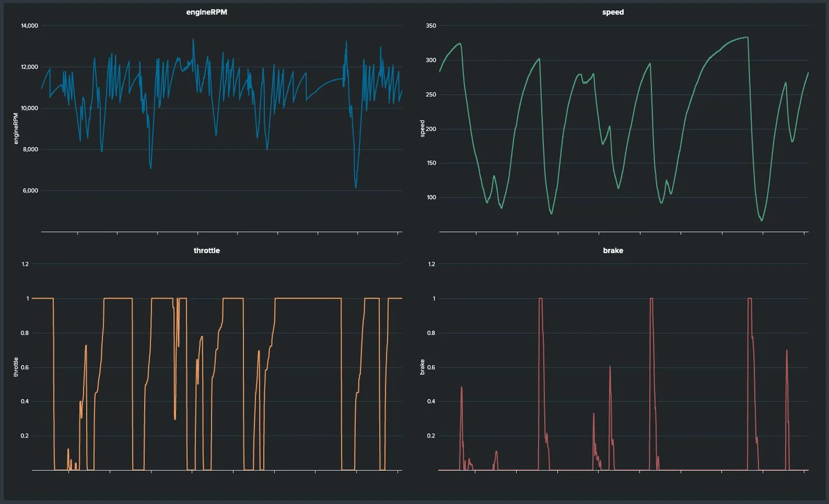Click the tallest brake spike reaching 1.0
Viewport: 829px width, 504px height.
pyautogui.click(x=651, y=298)
